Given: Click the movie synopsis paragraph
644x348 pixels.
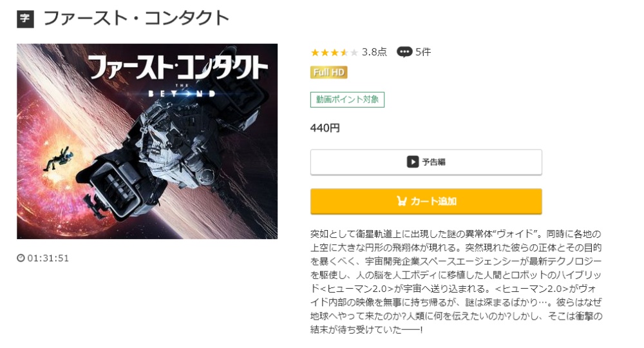Looking at the screenshot, I should click(x=457, y=282).
